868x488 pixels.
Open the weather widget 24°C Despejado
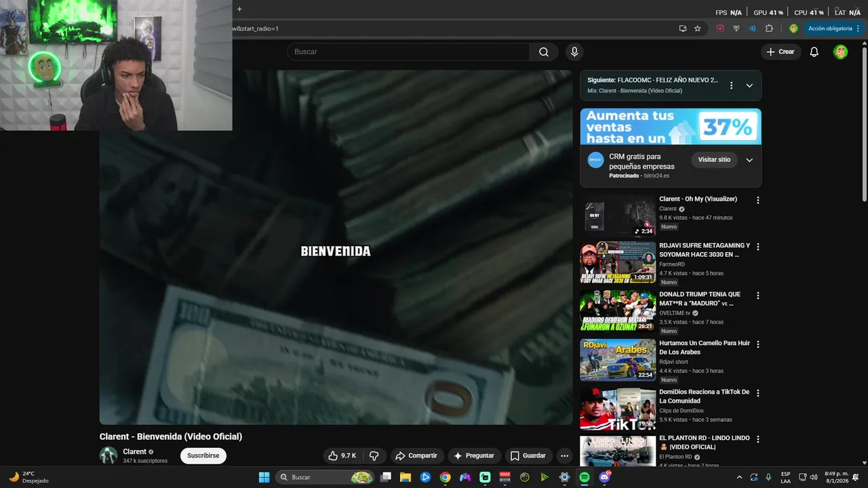[28, 477]
